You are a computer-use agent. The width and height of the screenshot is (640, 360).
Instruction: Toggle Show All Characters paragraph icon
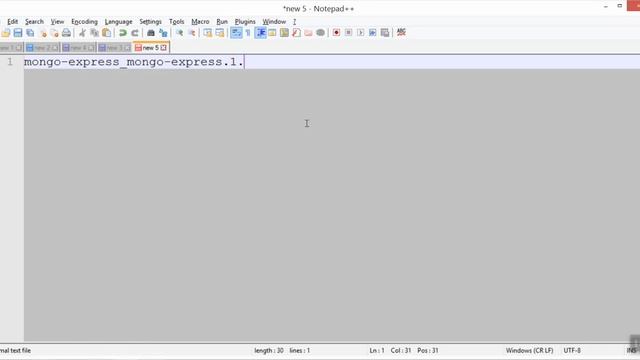(248, 33)
